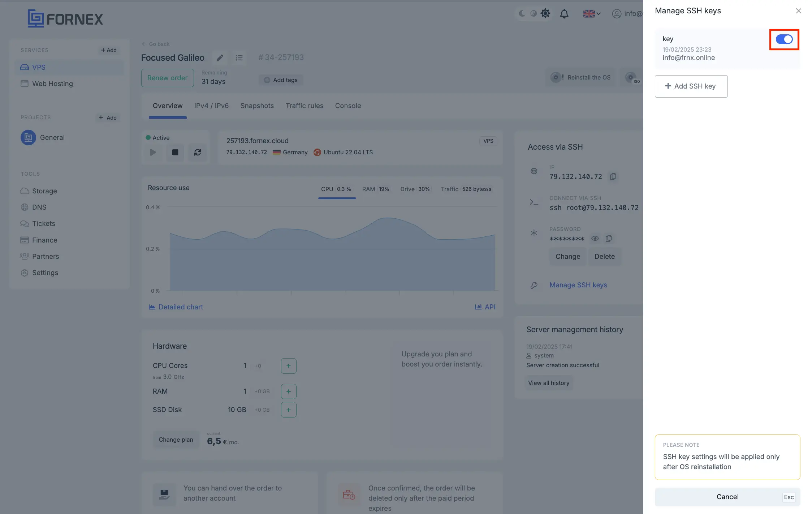Click the ssh root@79.132.140.72 command
812x514 pixels.
click(594, 207)
